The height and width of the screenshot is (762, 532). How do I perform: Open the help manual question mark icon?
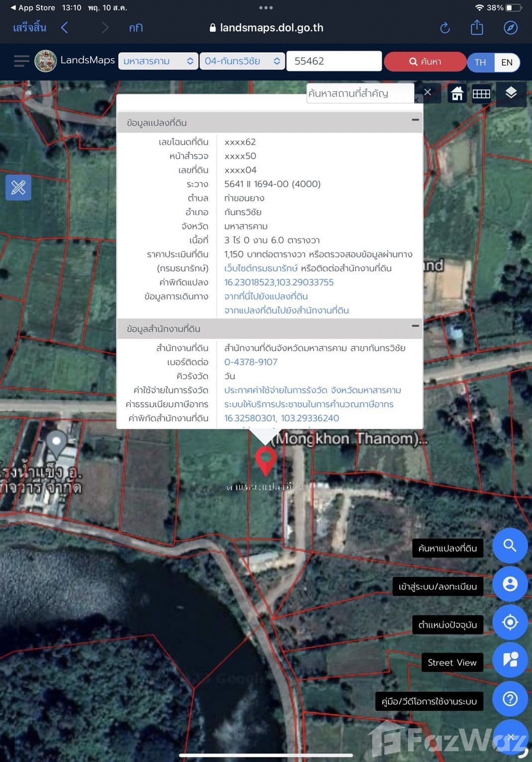pyautogui.click(x=510, y=699)
